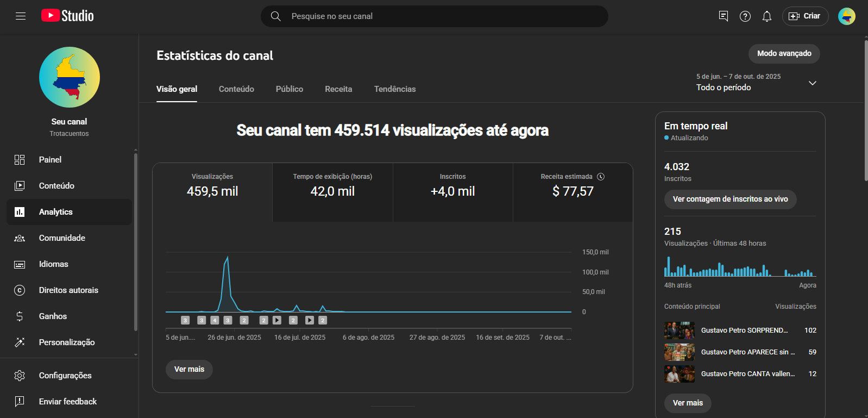
Task: Open the hamburger navigation menu
Action: tap(21, 16)
